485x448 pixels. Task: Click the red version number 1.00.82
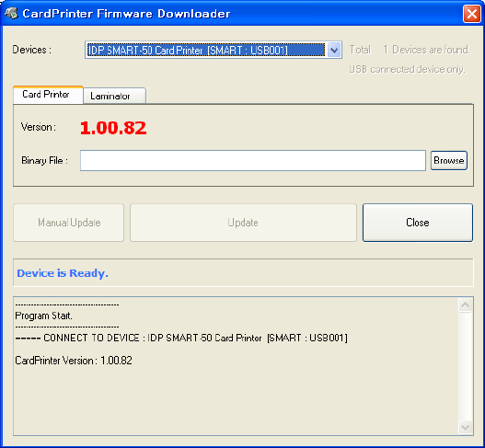pos(113,128)
